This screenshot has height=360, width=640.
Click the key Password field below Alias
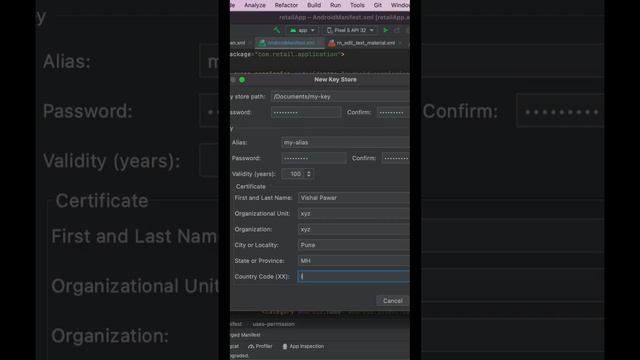click(x=314, y=158)
